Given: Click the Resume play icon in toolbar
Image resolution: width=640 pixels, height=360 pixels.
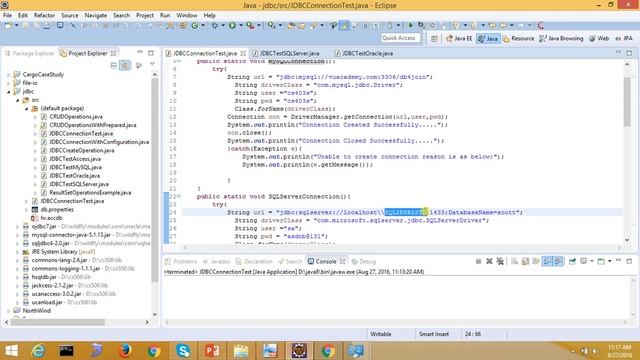Looking at the screenshot, I should (x=411, y=25).
